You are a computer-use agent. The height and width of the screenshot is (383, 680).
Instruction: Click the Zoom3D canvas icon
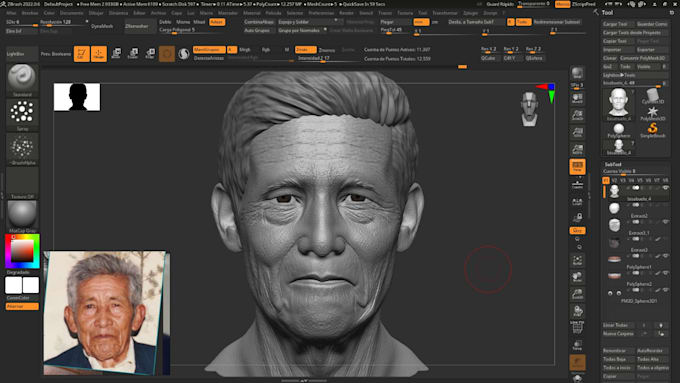coord(577,295)
